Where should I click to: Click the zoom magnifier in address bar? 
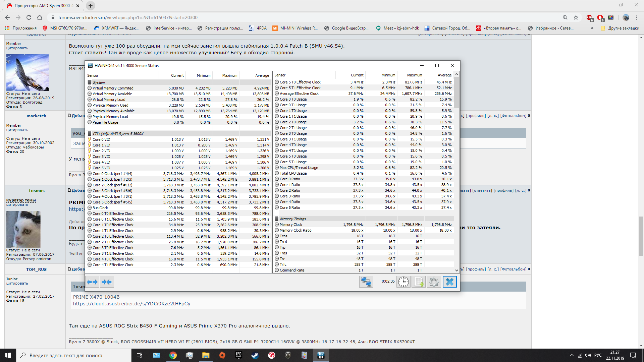pos(565,17)
